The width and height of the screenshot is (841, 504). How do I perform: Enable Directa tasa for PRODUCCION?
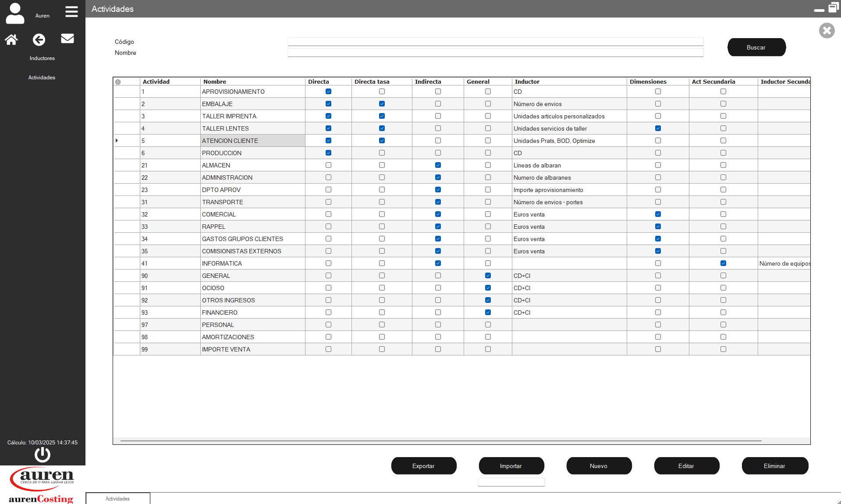coord(382,153)
